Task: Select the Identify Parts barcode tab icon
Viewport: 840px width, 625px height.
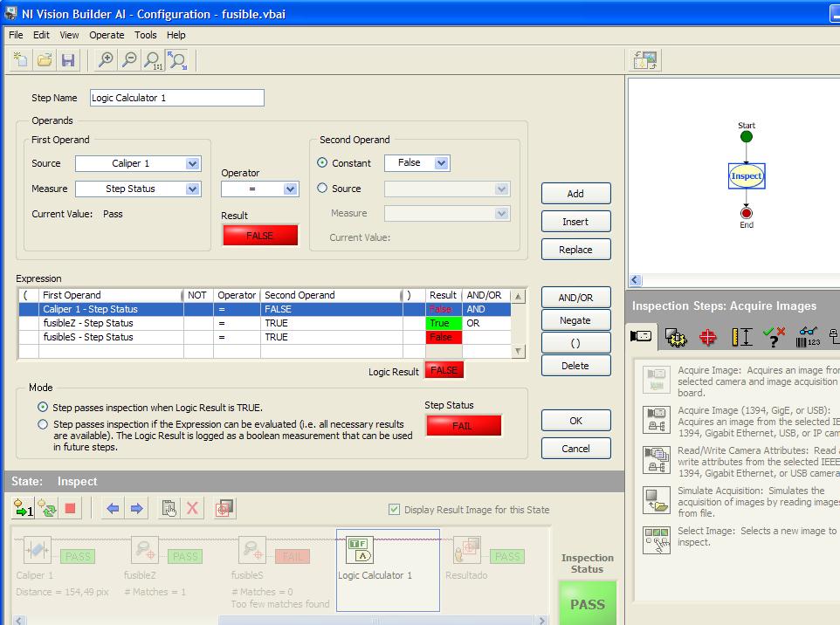Action: 808,337
